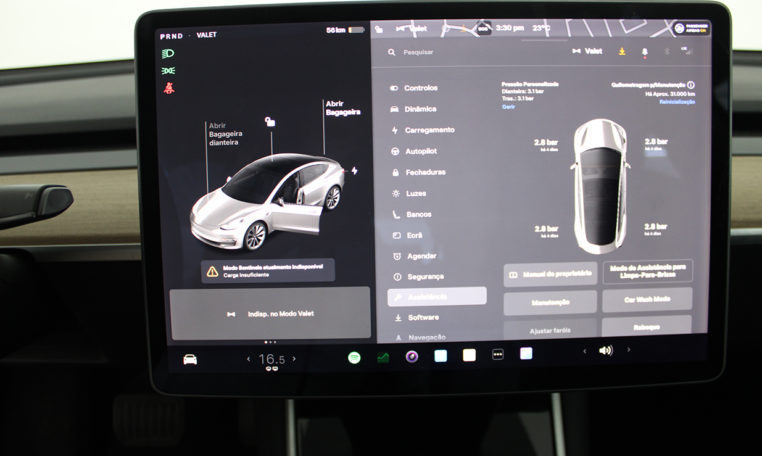The height and width of the screenshot is (456, 762).
Task: Click the Gerir link under tire pressures
Action: (x=508, y=106)
